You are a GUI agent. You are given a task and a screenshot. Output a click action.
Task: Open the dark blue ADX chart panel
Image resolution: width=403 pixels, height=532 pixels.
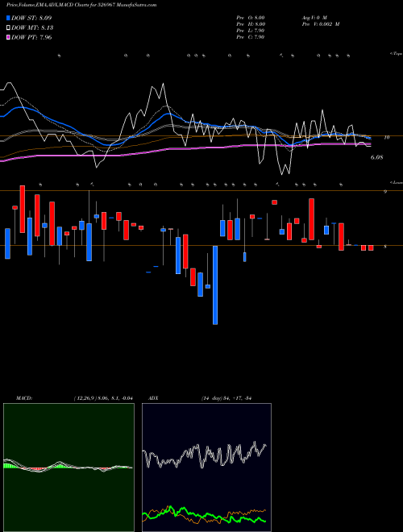[206, 468]
